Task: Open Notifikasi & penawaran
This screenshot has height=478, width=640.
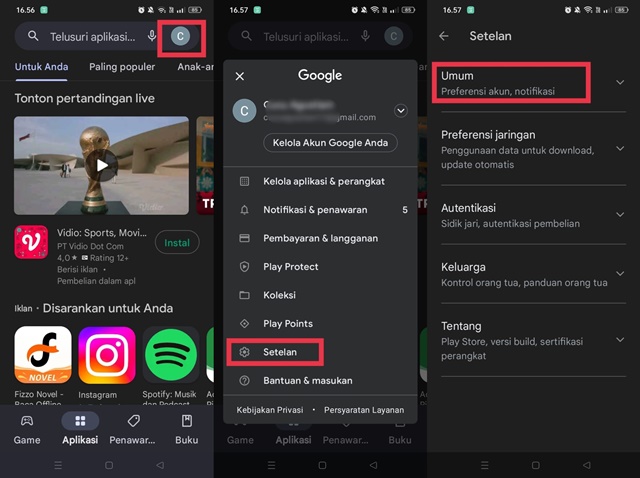Action: [320, 210]
